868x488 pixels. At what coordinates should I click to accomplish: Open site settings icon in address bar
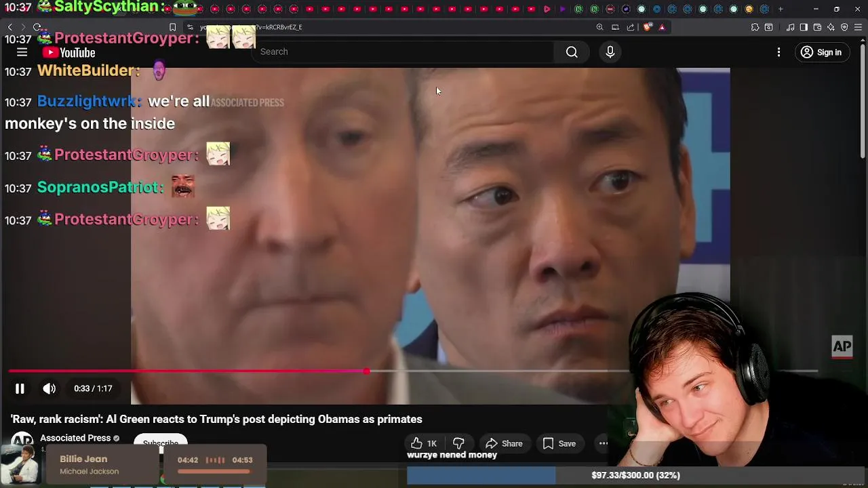pyautogui.click(x=191, y=27)
